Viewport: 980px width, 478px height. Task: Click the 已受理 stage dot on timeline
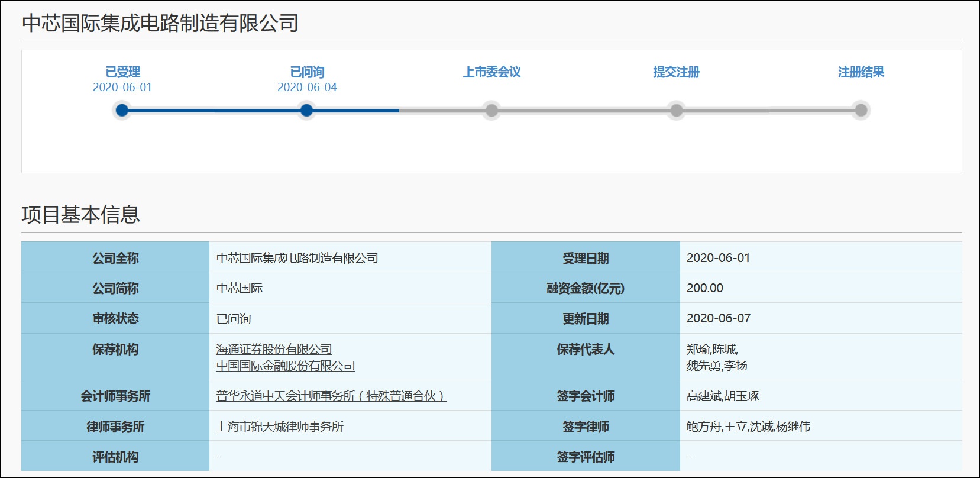(122, 110)
